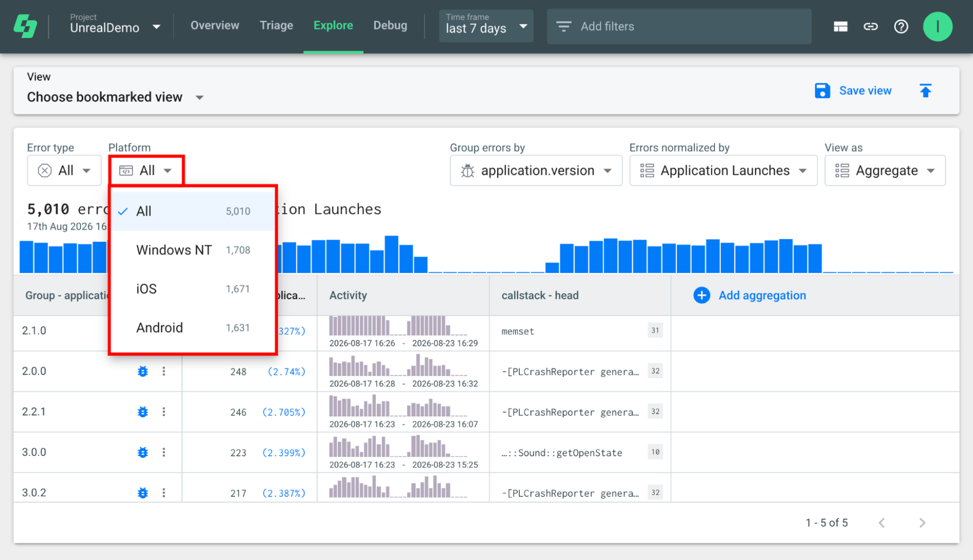This screenshot has height=560, width=973.
Task: Open Group errors by application.version dropdown
Action: click(536, 170)
